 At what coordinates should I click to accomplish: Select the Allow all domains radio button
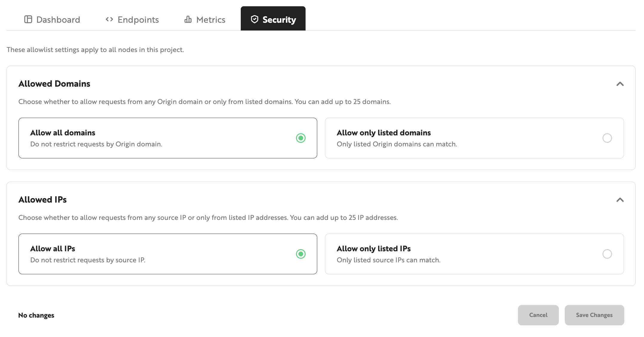301,138
